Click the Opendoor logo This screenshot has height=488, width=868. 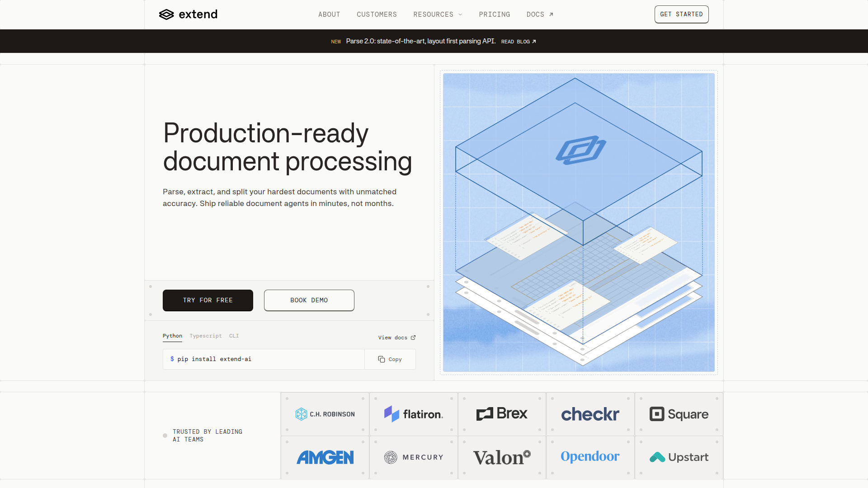click(x=590, y=456)
